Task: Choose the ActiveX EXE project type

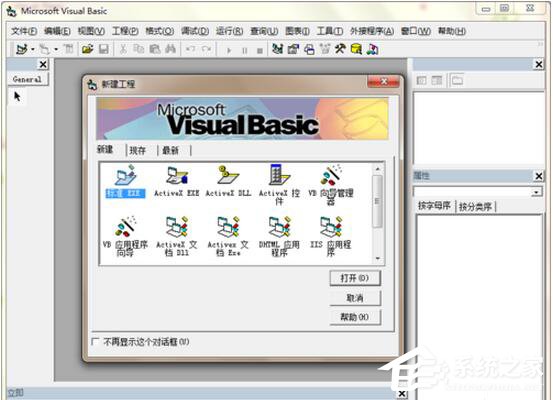Action: point(177,182)
